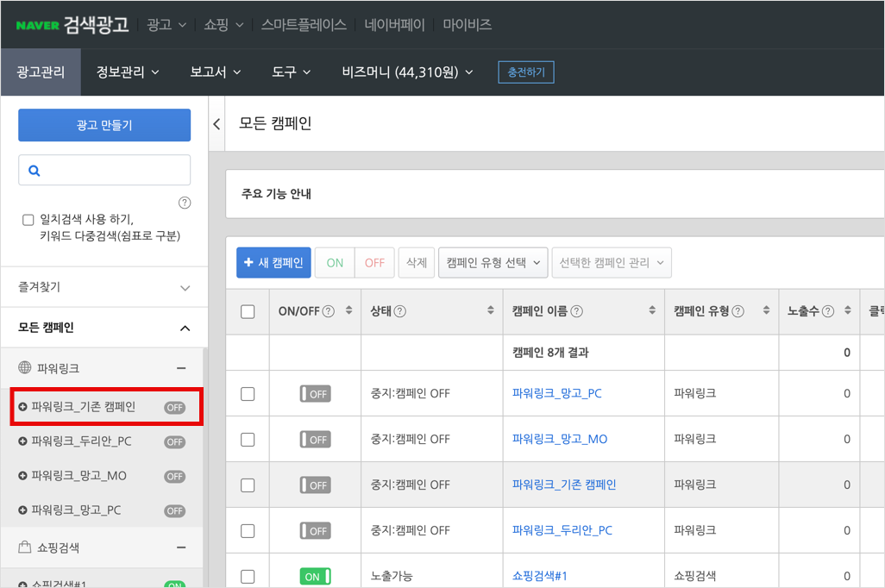Screen dimensions: 885x588
Task: Sort by ON/OFF column arrows
Action: tap(348, 310)
